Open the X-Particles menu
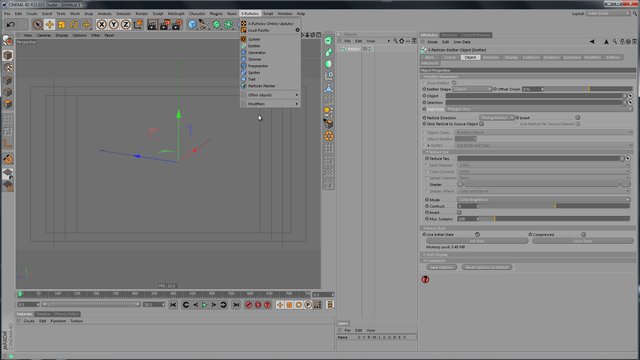 tap(250, 13)
